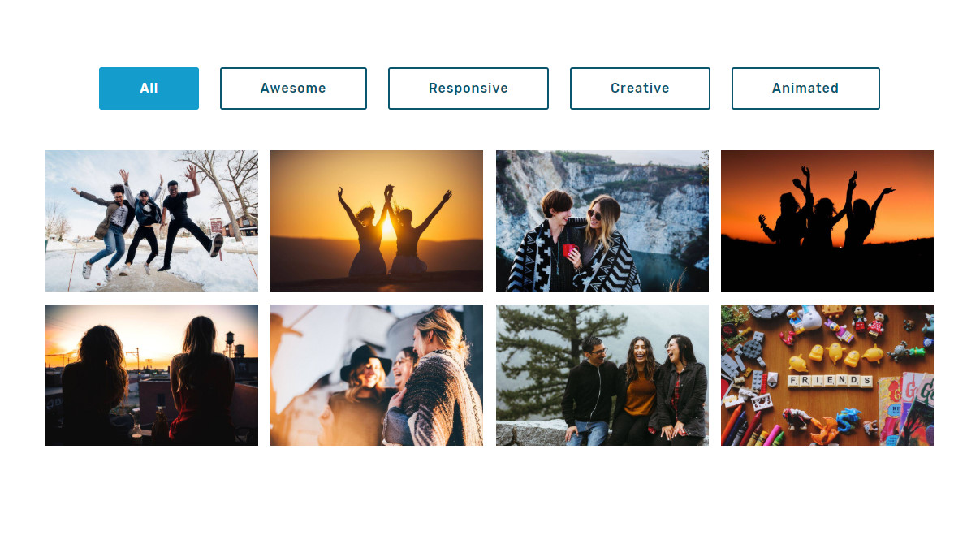Filter gallery by Awesome

point(293,89)
